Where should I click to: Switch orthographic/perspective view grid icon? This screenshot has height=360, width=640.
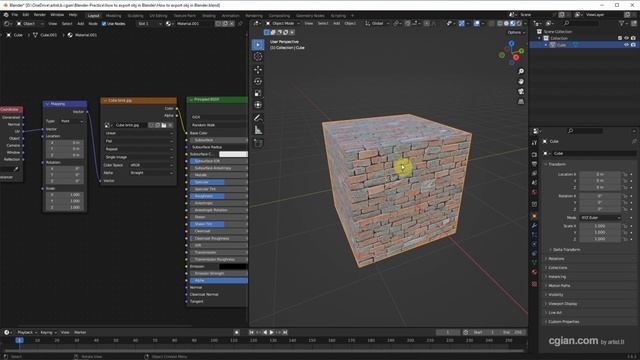pyautogui.click(x=521, y=101)
